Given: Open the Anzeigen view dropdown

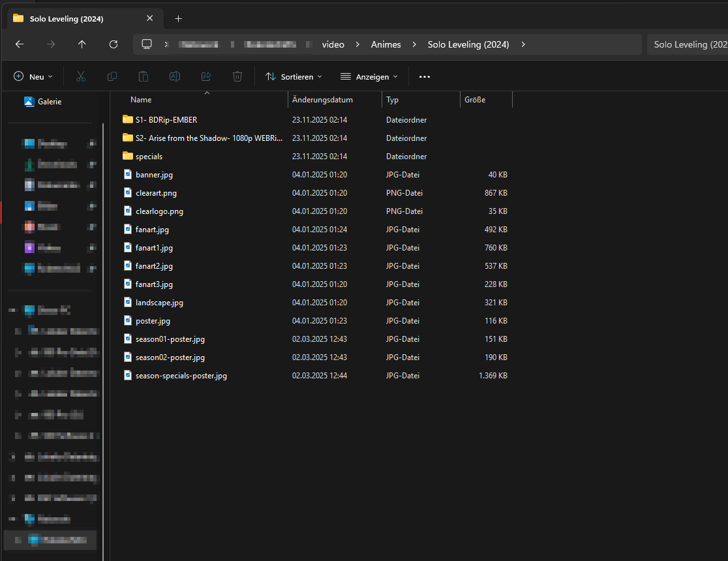Looking at the screenshot, I should [369, 77].
